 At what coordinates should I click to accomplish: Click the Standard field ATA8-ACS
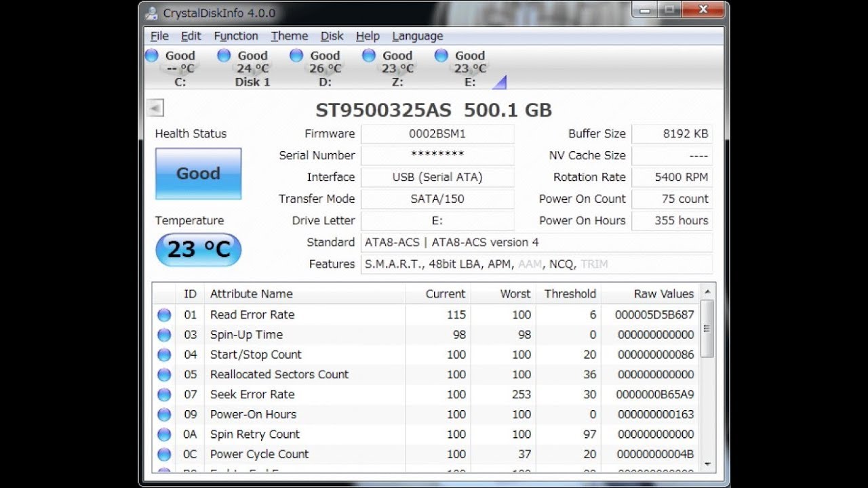(536, 242)
